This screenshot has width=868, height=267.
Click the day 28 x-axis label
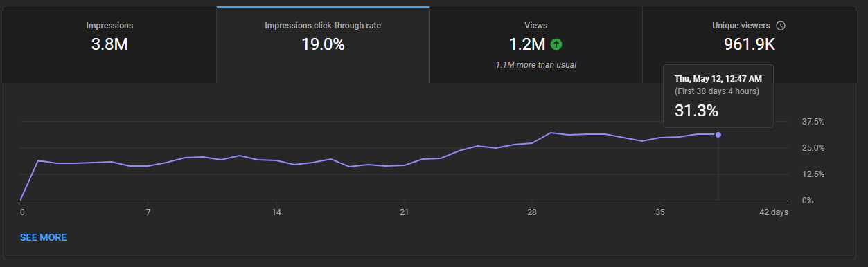532,212
